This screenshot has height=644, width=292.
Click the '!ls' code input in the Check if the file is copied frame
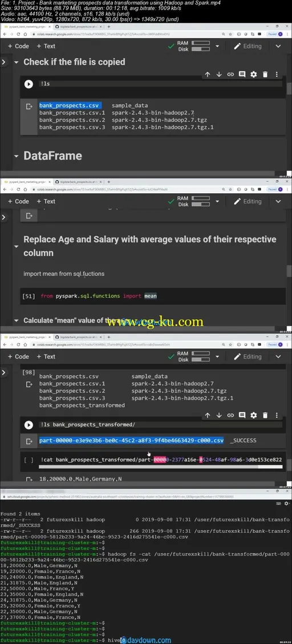(160, 84)
